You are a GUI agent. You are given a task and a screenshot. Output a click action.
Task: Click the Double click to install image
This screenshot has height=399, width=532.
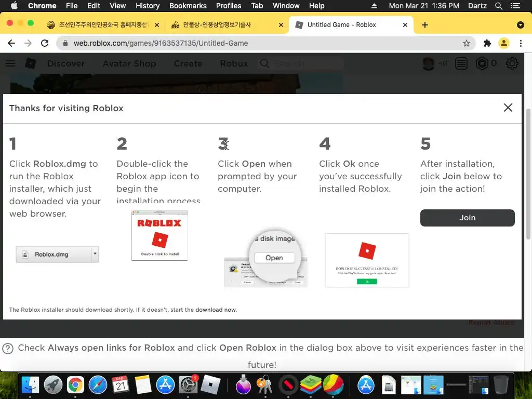coord(159,235)
